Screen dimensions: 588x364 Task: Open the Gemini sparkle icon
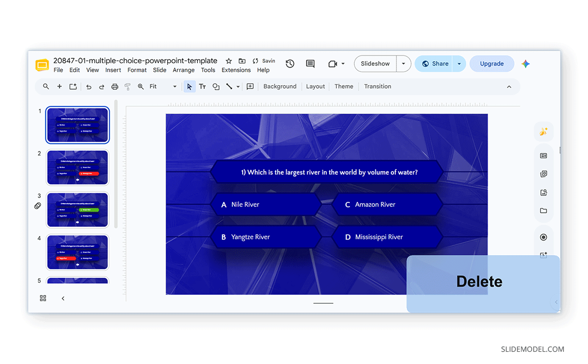pyautogui.click(x=526, y=64)
